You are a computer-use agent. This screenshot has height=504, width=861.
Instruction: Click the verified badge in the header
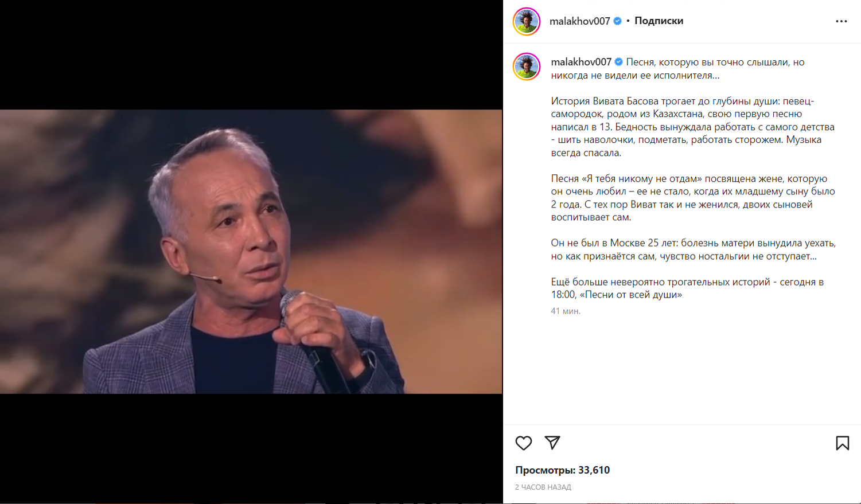[x=618, y=21]
